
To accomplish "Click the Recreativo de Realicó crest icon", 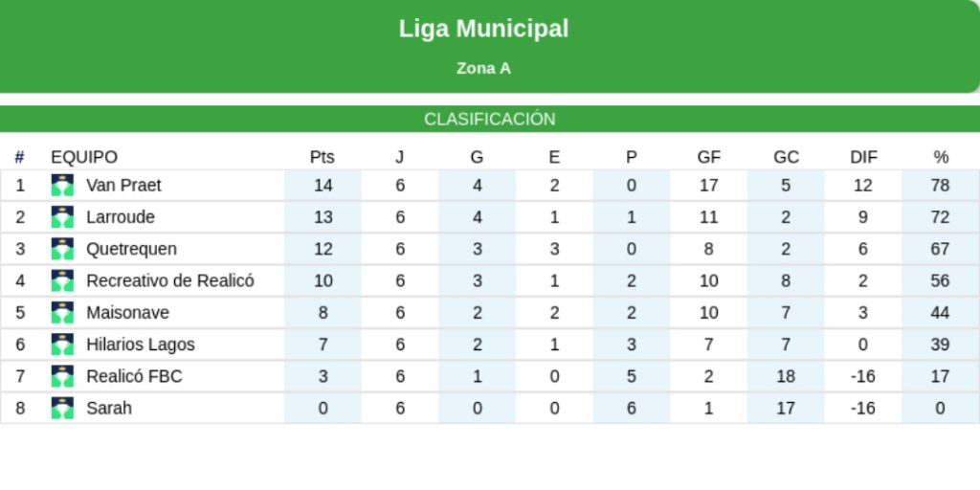I will coord(62,281).
